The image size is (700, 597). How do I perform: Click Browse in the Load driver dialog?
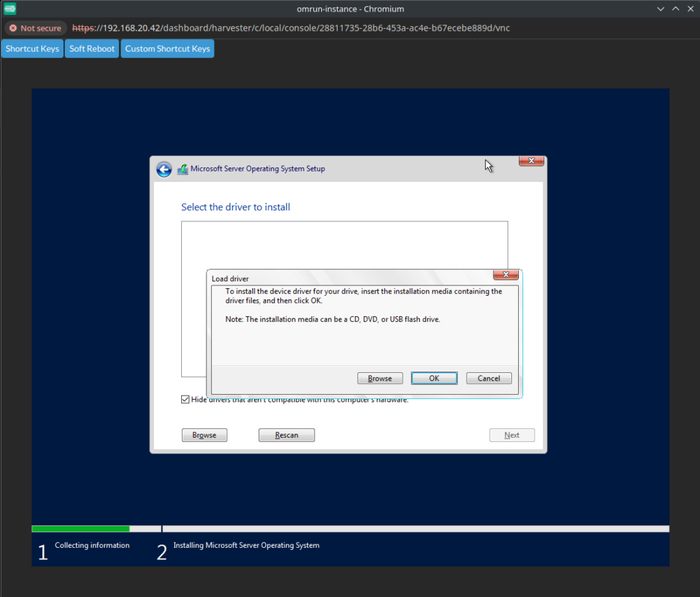pyautogui.click(x=380, y=378)
